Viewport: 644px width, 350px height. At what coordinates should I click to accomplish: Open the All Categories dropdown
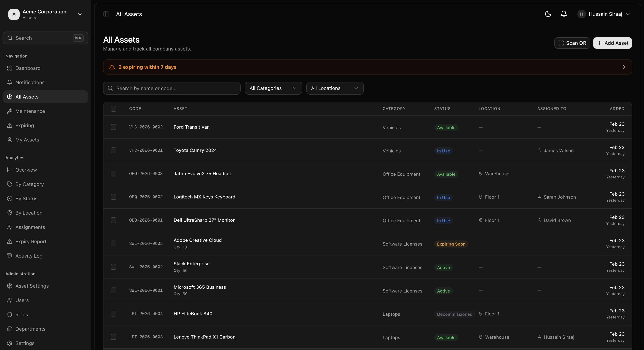pos(273,88)
